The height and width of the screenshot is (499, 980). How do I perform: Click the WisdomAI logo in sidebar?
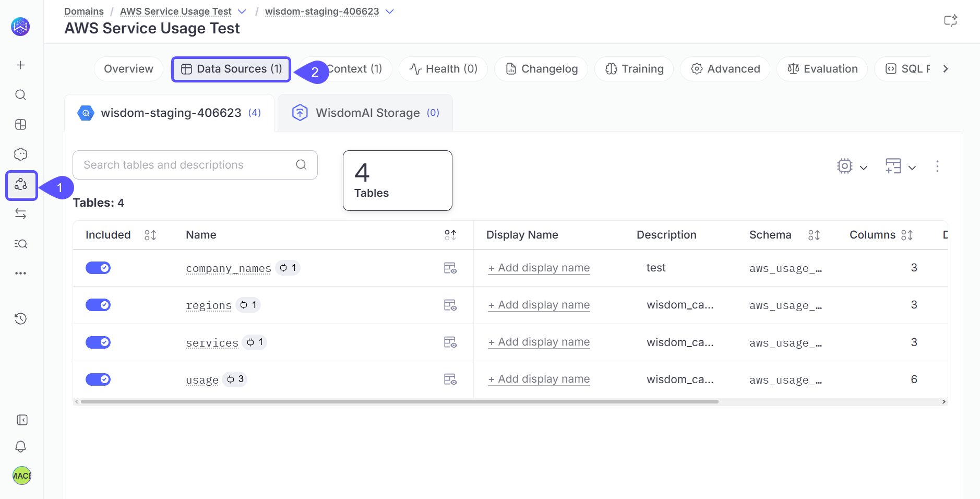(x=20, y=27)
